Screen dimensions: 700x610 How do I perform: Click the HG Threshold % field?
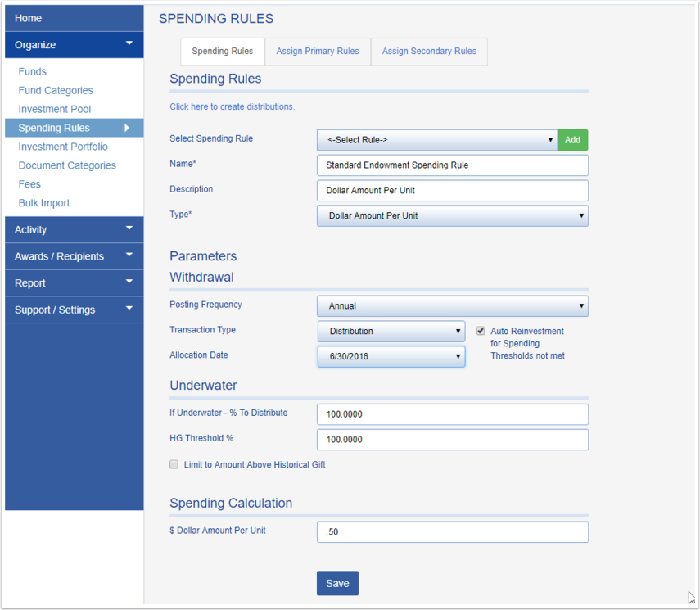453,440
